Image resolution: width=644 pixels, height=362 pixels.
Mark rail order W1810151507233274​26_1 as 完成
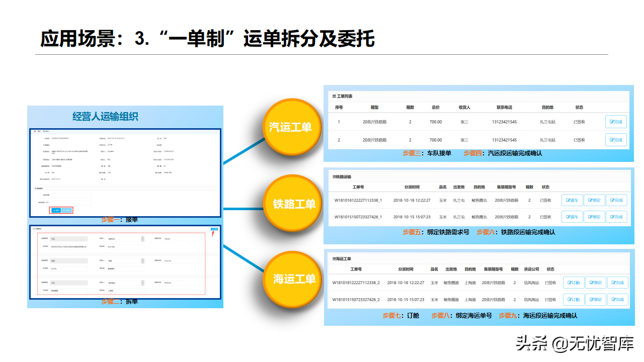tap(616, 217)
